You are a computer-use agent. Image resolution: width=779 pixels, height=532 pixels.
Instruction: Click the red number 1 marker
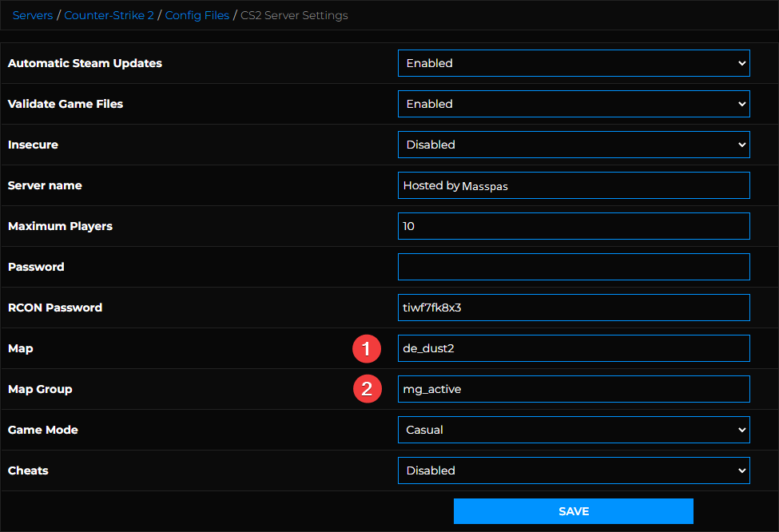(366, 348)
